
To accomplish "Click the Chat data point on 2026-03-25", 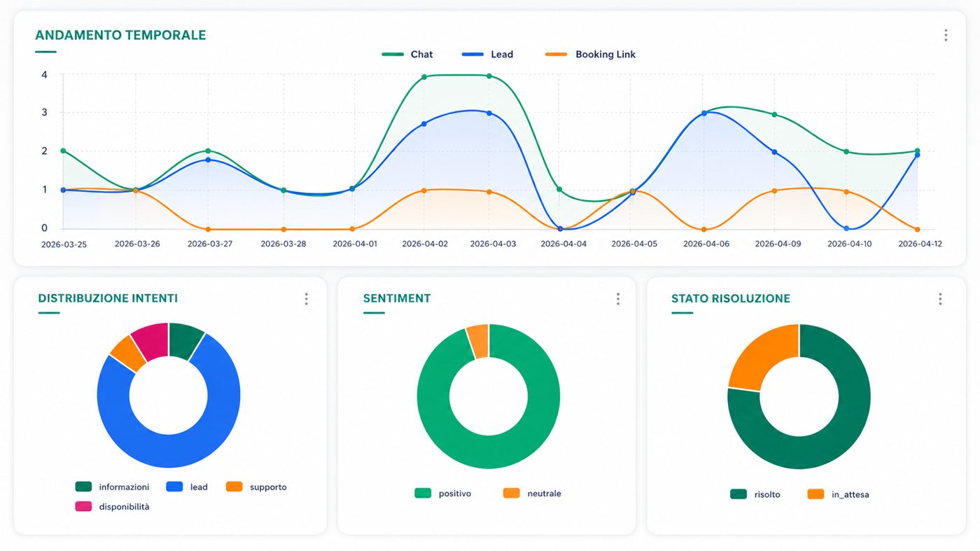I will pyautogui.click(x=63, y=151).
